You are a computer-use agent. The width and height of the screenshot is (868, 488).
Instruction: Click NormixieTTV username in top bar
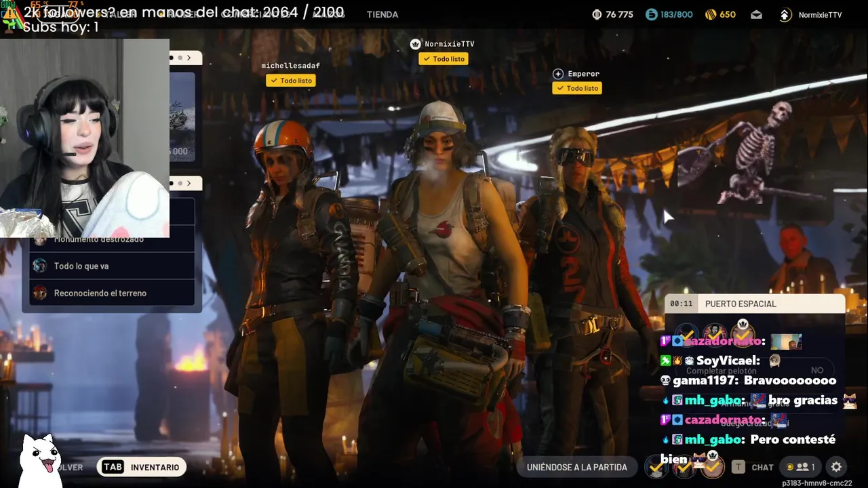(x=821, y=15)
